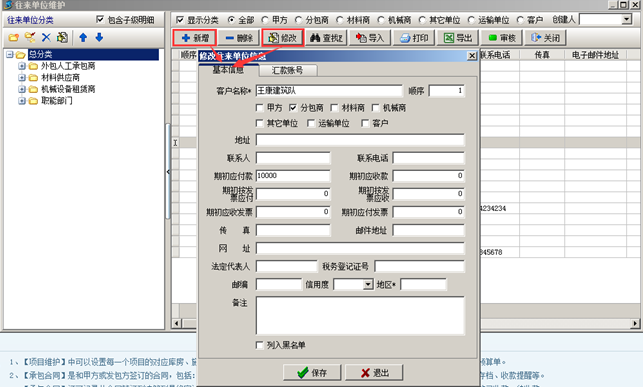Click the delete X icon in category toolbar
643x387 pixels.
(46, 38)
